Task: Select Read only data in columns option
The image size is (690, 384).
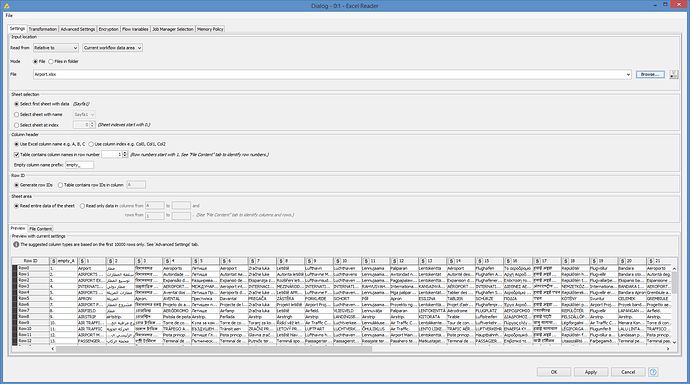Action: (x=82, y=206)
